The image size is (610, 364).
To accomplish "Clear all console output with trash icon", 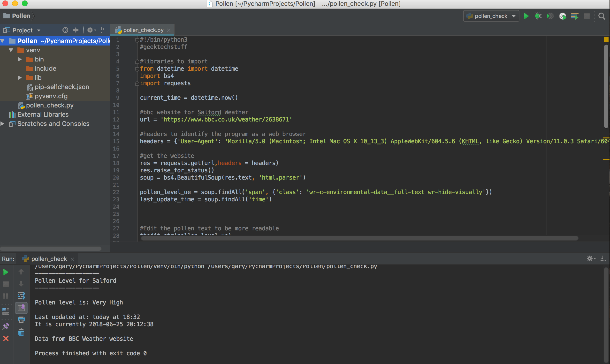I will 21,333.
